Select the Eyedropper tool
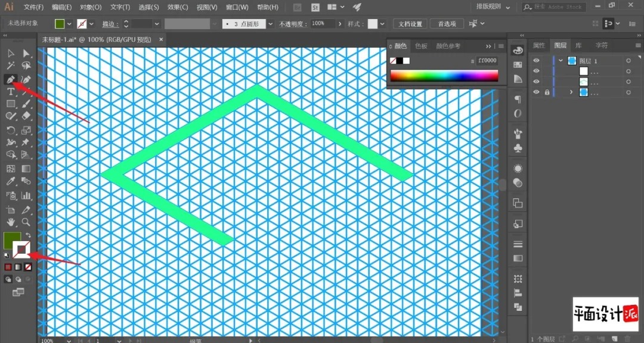The height and width of the screenshot is (343, 644). click(x=11, y=180)
